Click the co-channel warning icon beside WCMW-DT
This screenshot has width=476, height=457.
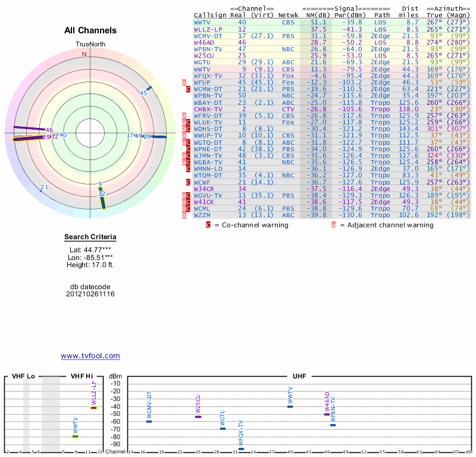click(x=189, y=89)
